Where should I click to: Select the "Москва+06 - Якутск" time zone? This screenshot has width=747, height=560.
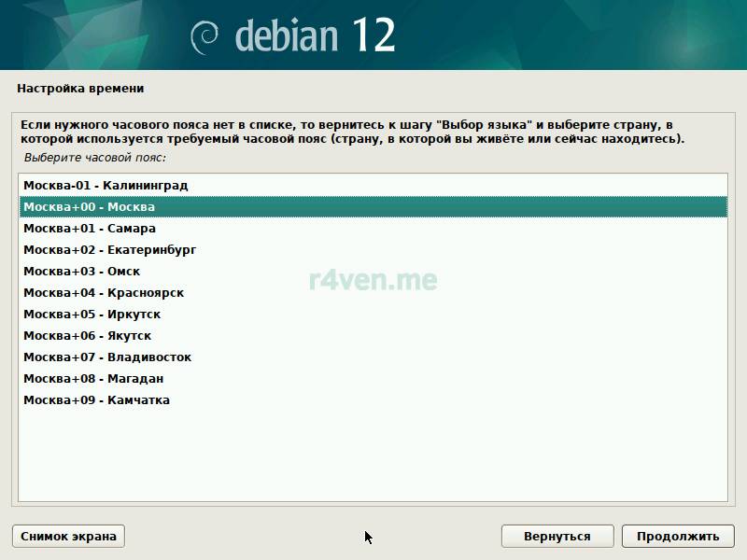click(x=87, y=336)
